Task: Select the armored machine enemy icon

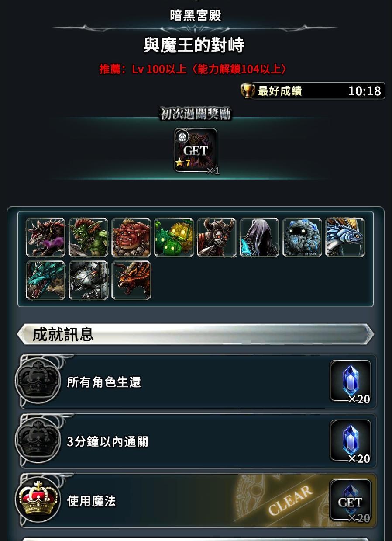Action: coord(88,280)
